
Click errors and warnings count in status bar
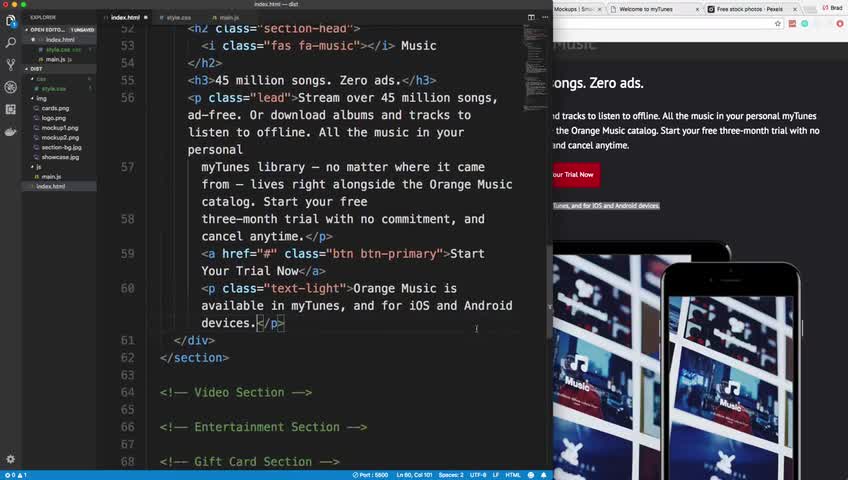[16, 475]
